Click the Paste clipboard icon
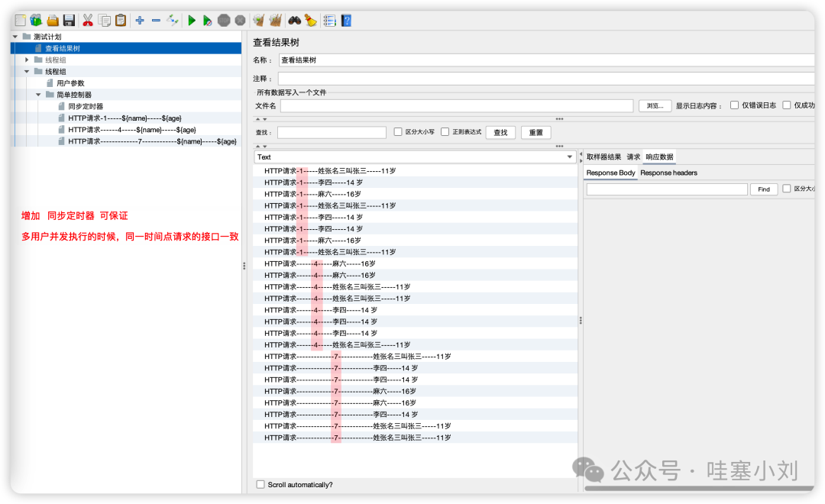The height and width of the screenshot is (504, 825). 121,21
